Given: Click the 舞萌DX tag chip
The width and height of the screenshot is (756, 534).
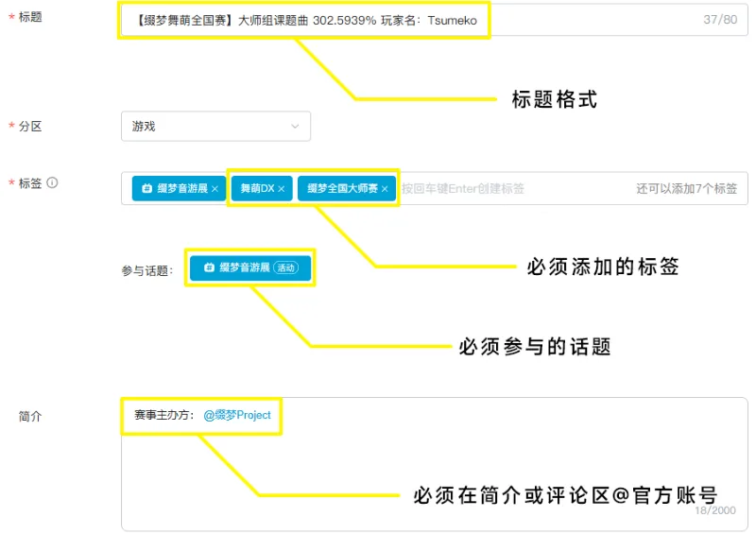Looking at the screenshot, I should coord(262,188).
